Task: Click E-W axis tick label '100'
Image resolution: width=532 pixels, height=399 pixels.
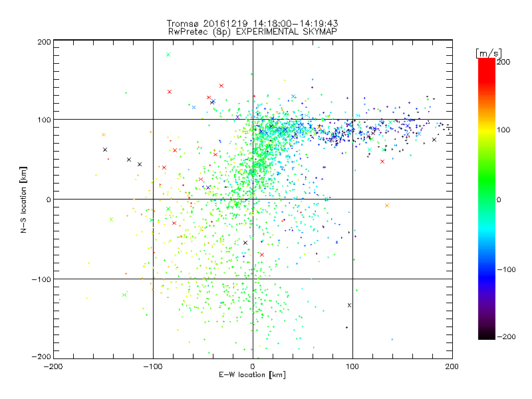Action: tap(352, 367)
